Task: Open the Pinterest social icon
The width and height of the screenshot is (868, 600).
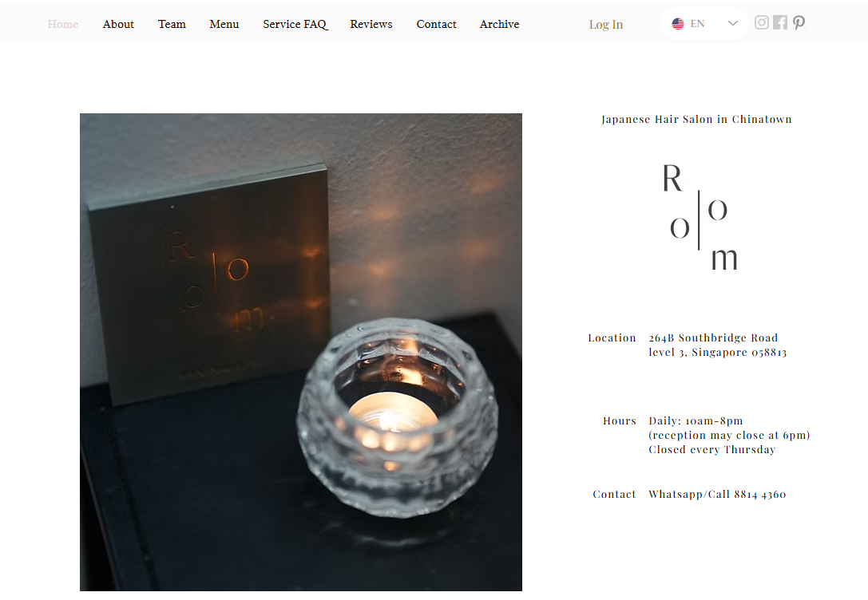Action: point(799,22)
